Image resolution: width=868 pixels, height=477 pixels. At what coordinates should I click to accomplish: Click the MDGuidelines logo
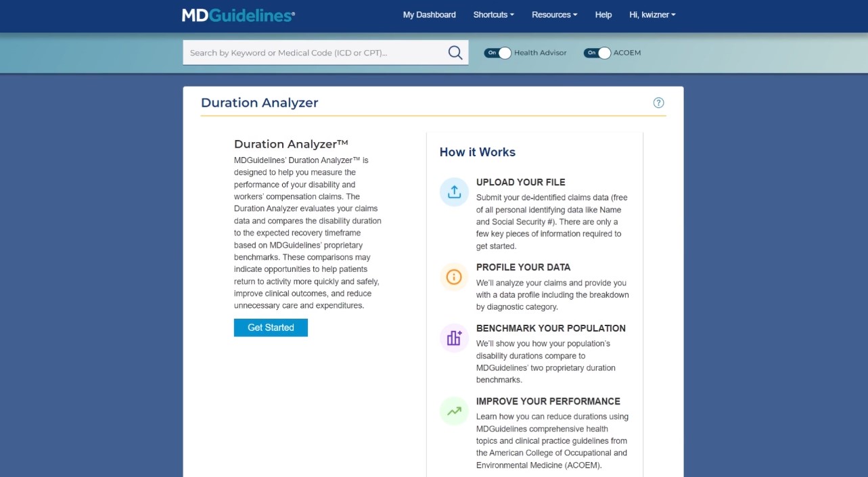coord(237,14)
